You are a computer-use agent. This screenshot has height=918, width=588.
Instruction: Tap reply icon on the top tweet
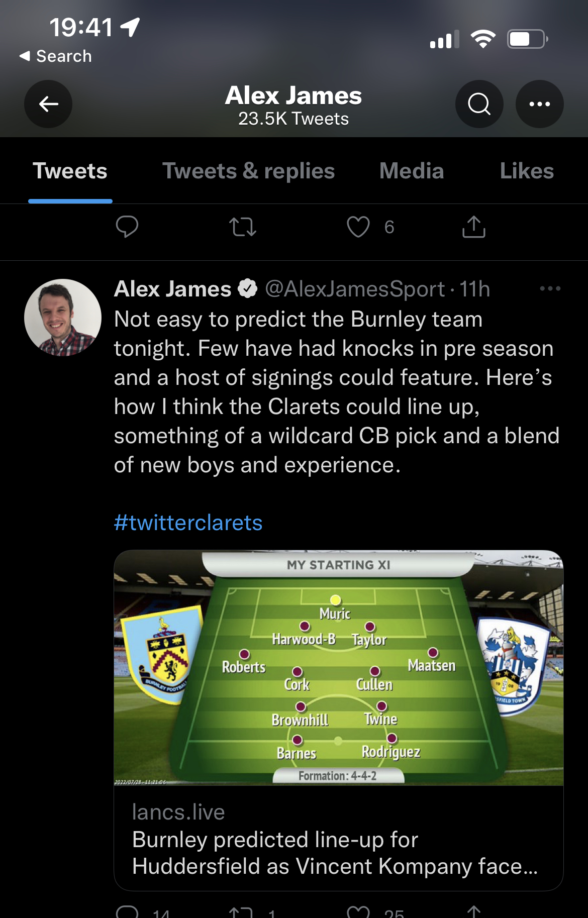[x=127, y=227]
